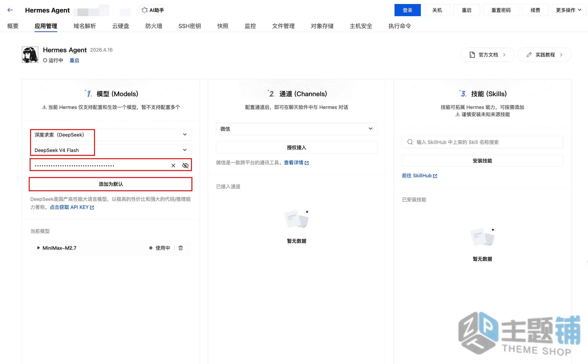The height and width of the screenshot is (364, 588).
Task: Click the top-right 重启 button
Action: [x=466, y=10]
